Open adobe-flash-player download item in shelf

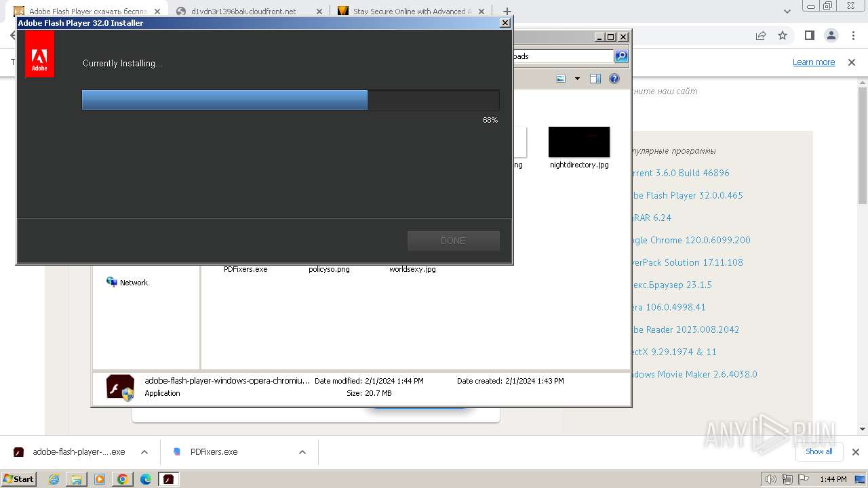pyautogui.click(x=70, y=452)
